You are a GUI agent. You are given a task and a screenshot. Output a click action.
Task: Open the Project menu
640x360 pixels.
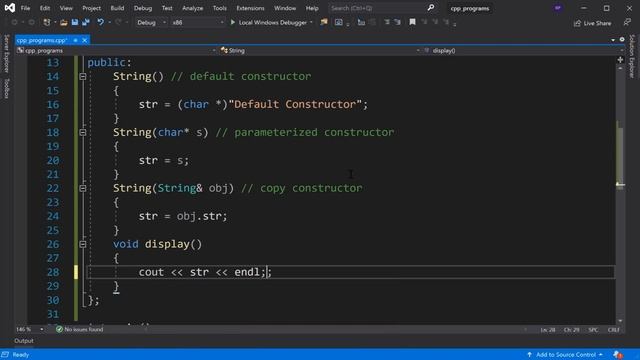(x=91, y=8)
